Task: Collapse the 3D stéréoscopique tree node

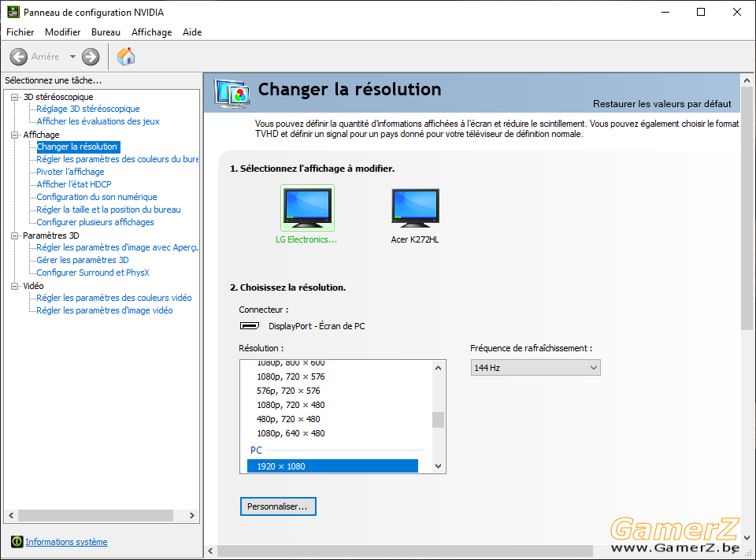Action: (x=15, y=97)
